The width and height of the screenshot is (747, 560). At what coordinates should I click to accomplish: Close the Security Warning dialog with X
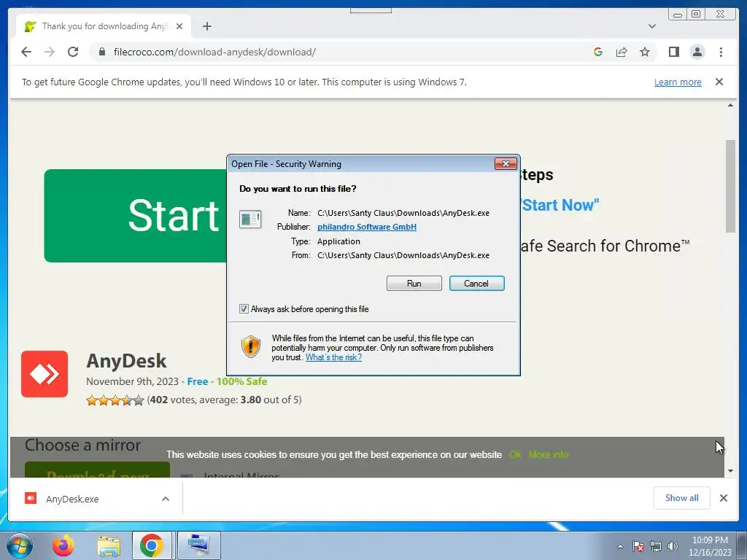(x=506, y=164)
